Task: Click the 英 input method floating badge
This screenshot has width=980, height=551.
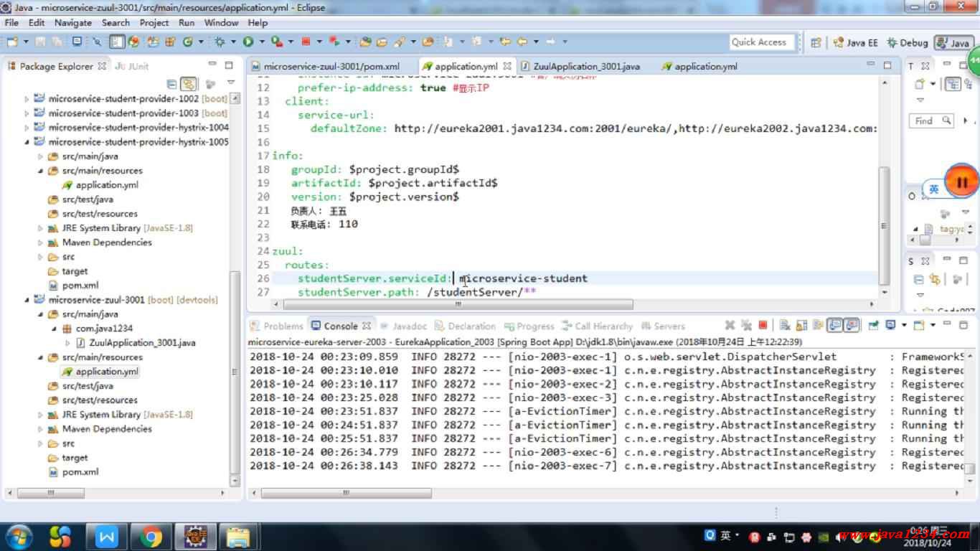Action: pos(934,189)
